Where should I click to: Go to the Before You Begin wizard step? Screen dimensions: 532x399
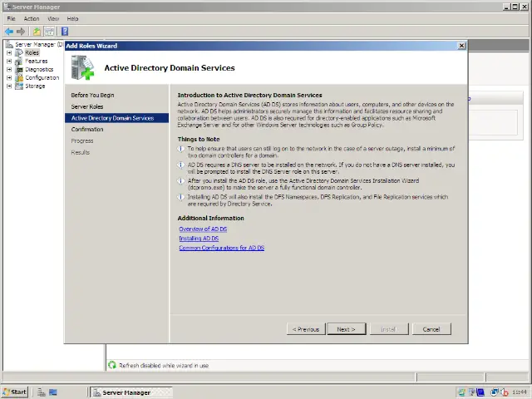coord(92,95)
